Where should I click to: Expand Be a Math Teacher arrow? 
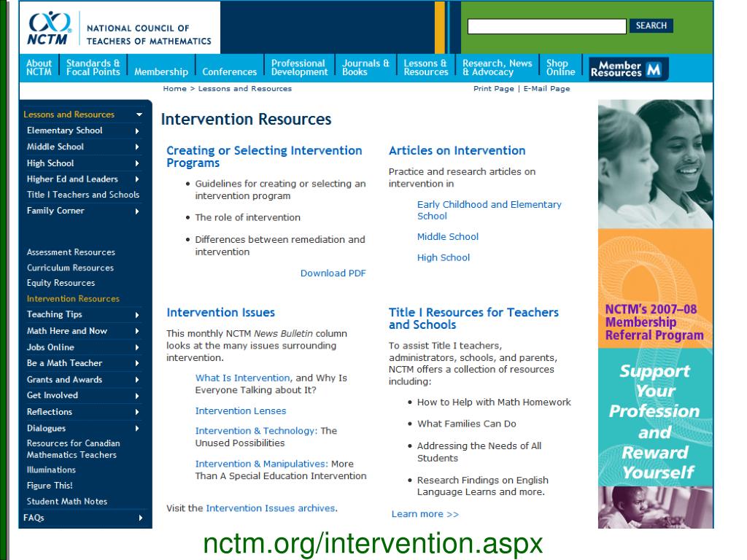click(x=137, y=363)
